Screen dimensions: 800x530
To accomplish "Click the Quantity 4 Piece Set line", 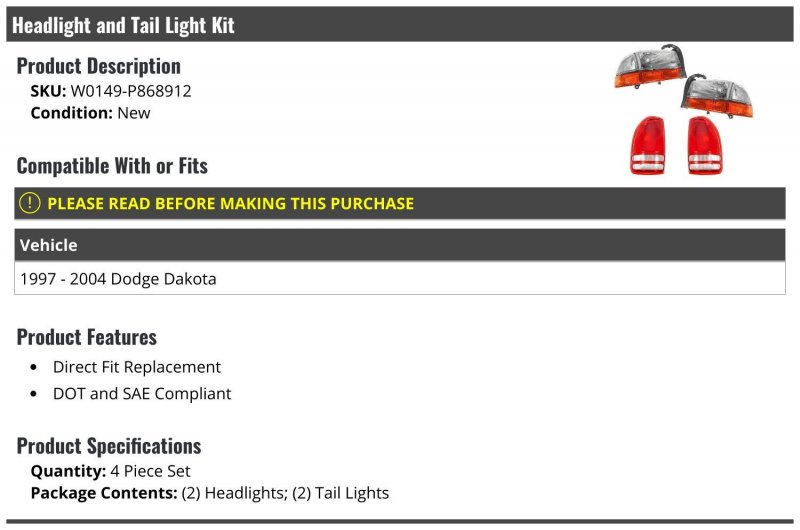I will (x=110, y=471).
